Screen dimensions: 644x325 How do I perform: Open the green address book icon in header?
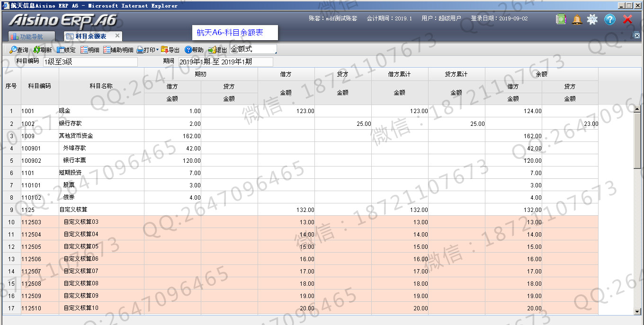[x=561, y=19]
